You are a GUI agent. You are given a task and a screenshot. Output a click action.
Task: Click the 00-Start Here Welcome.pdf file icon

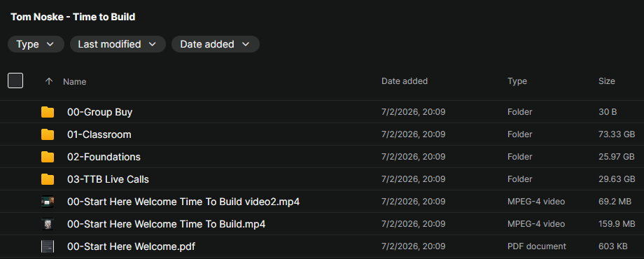coord(48,246)
